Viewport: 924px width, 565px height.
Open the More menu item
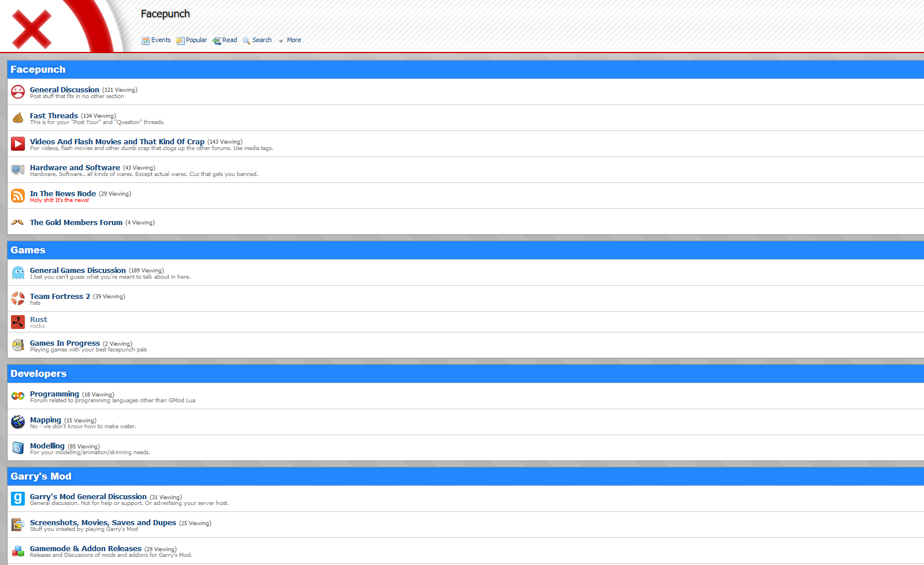[x=294, y=40]
